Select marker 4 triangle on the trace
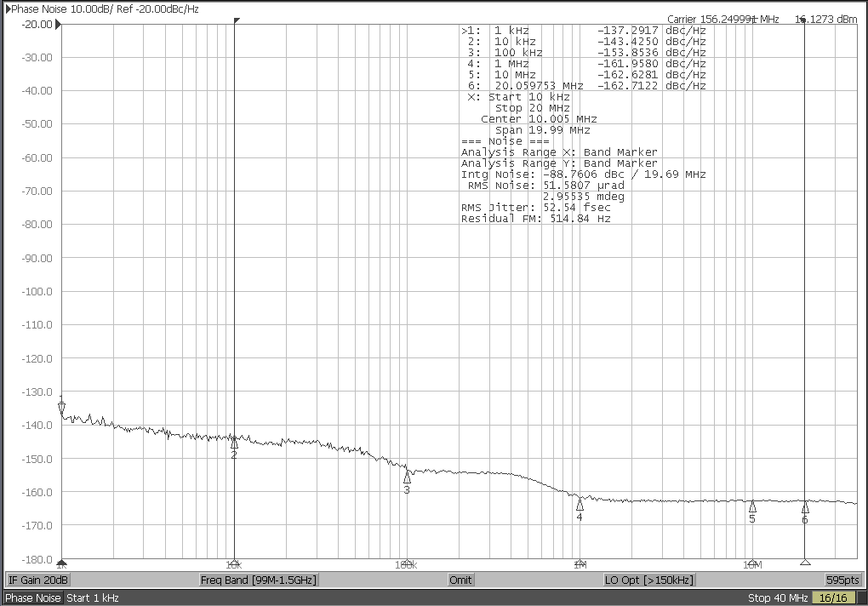 pos(580,503)
